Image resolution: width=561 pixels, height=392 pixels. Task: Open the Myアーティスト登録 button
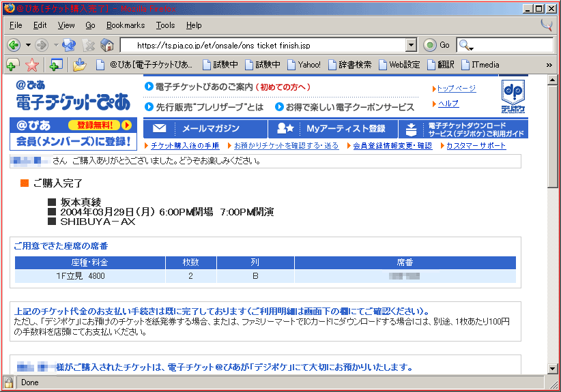pyautogui.click(x=333, y=129)
